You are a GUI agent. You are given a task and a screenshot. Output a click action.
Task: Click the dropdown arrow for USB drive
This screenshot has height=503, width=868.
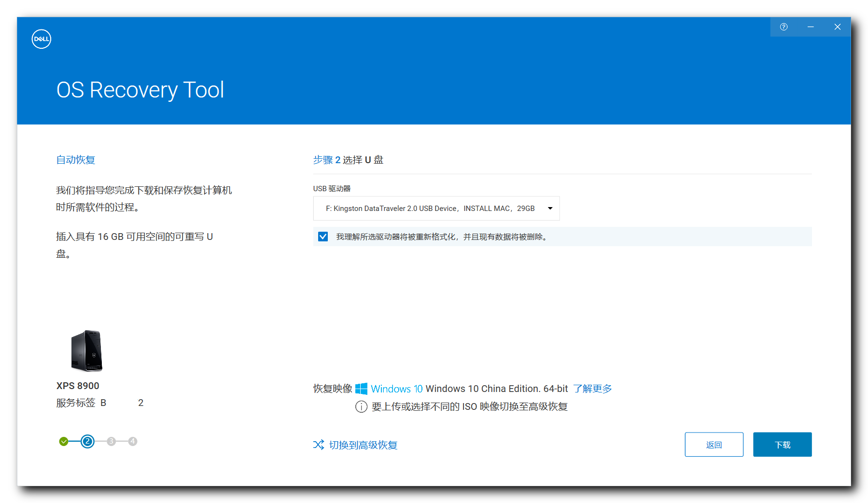click(x=550, y=209)
